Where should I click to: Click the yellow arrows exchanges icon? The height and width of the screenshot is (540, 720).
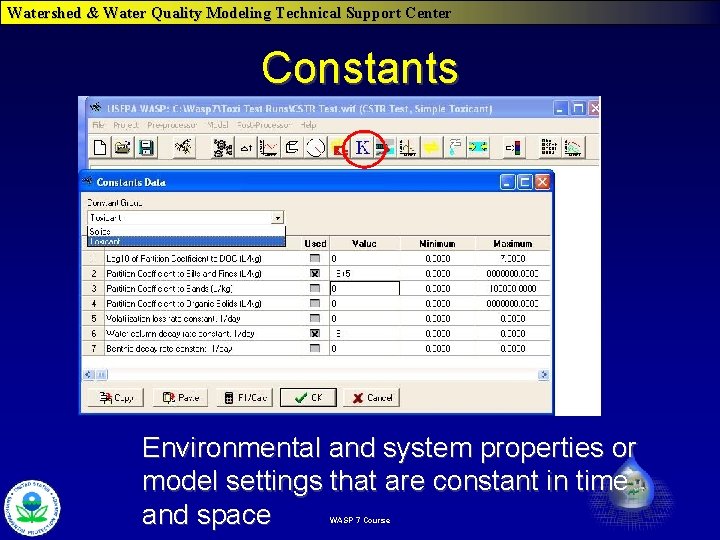coord(431,147)
